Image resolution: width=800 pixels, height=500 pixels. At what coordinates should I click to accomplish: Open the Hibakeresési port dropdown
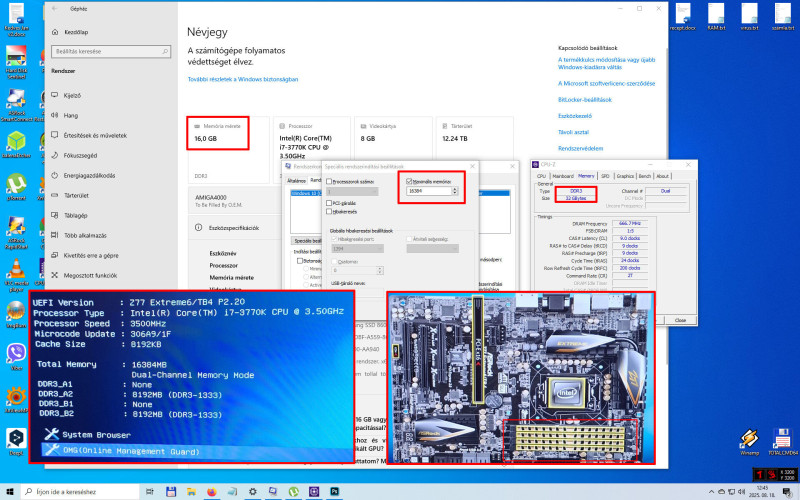[357, 248]
